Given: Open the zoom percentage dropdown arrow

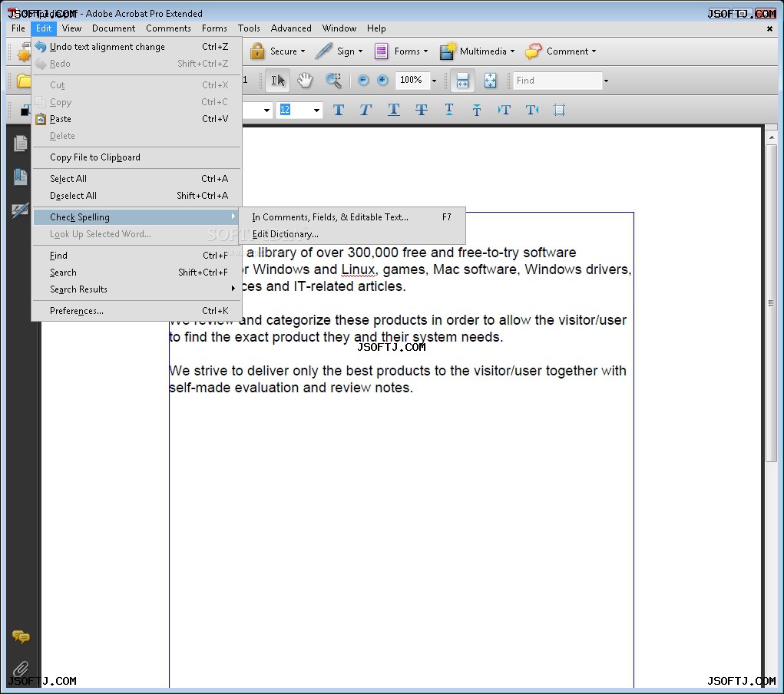Looking at the screenshot, I should pyautogui.click(x=434, y=81).
